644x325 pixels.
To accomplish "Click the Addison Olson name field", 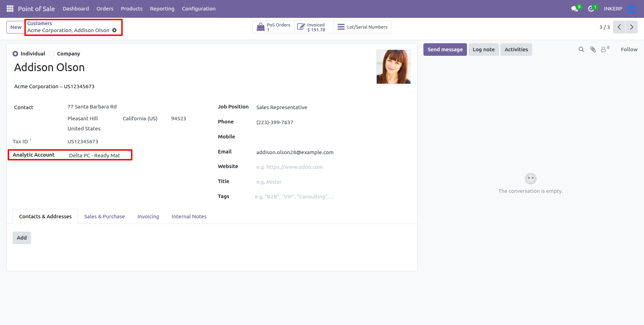I will [x=49, y=67].
